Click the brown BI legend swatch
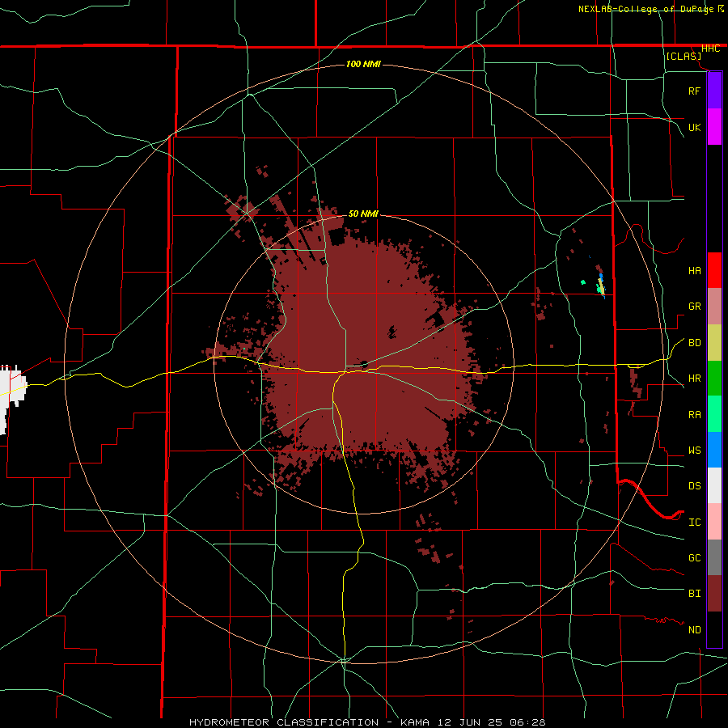 pyautogui.click(x=714, y=594)
